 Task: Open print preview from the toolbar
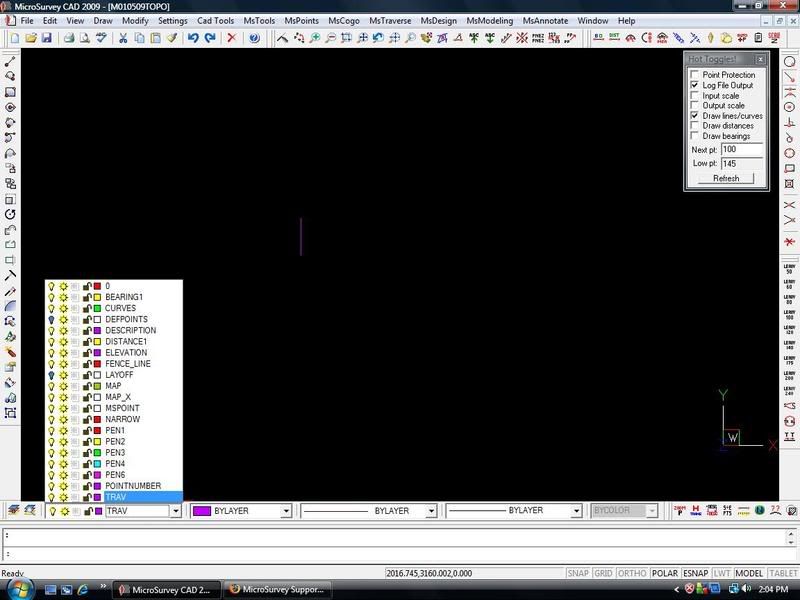tap(85, 38)
